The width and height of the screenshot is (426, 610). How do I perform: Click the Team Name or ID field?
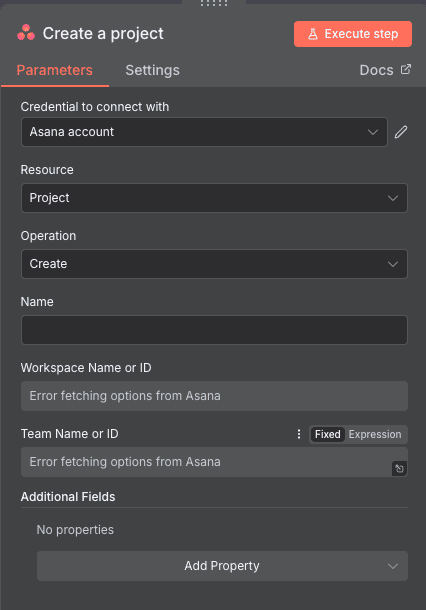point(214,462)
